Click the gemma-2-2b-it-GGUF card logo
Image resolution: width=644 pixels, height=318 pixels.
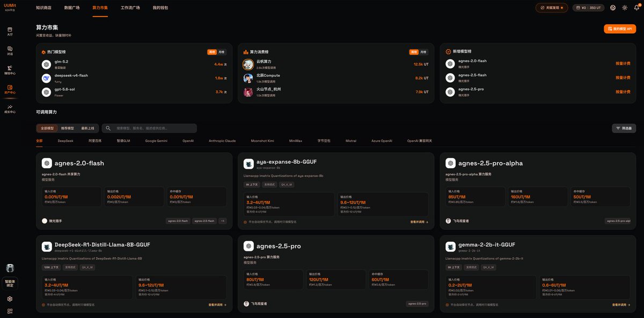coord(450,247)
